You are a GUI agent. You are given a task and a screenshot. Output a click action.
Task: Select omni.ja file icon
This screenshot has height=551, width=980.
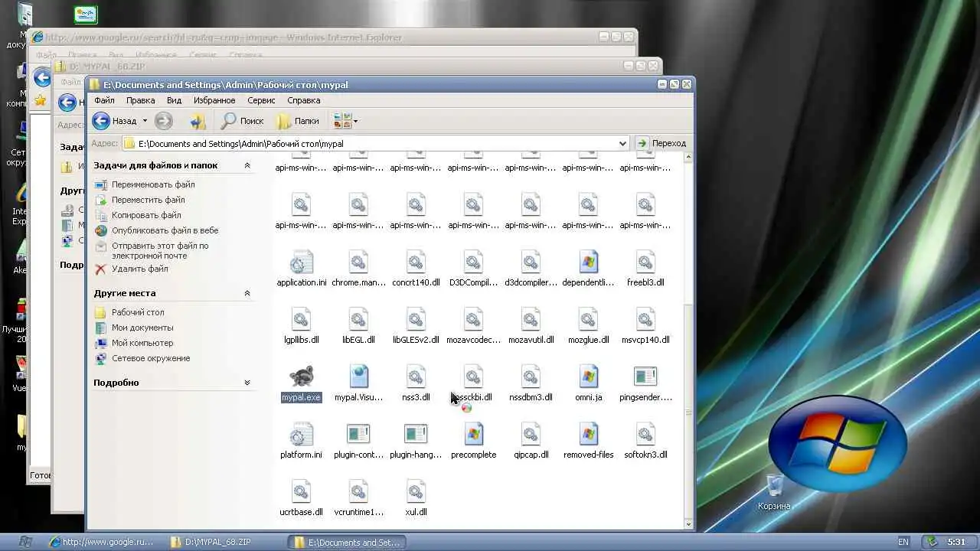coord(588,376)
